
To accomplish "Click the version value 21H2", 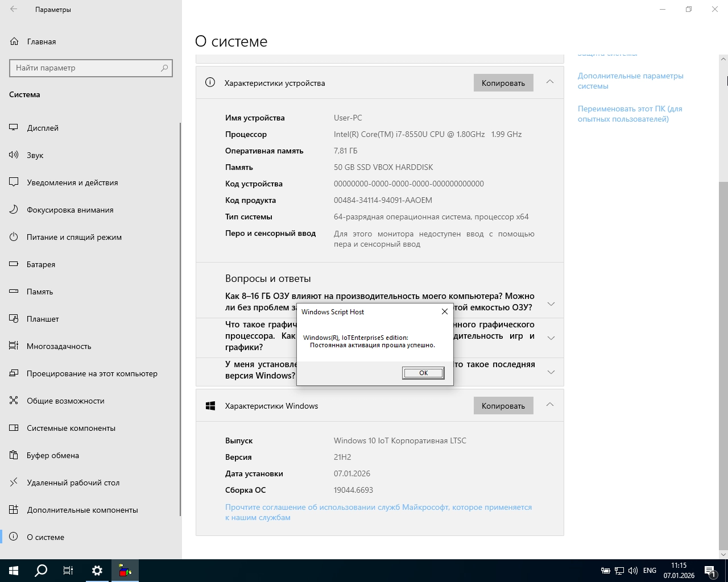I will [x=342, y=457].
